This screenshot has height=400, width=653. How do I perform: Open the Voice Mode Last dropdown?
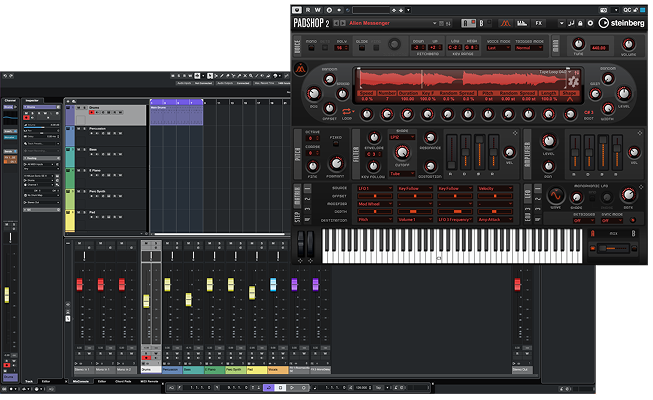pos(498,48)
